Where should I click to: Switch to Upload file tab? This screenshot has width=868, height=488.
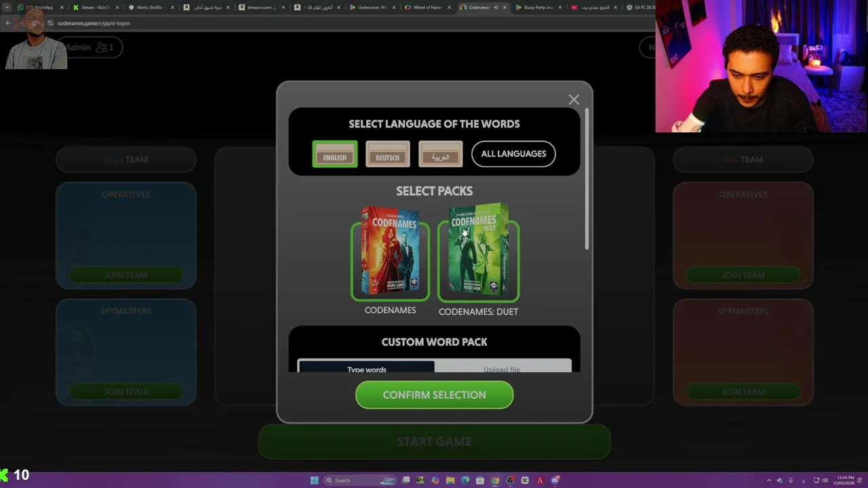tap(502, 367)
